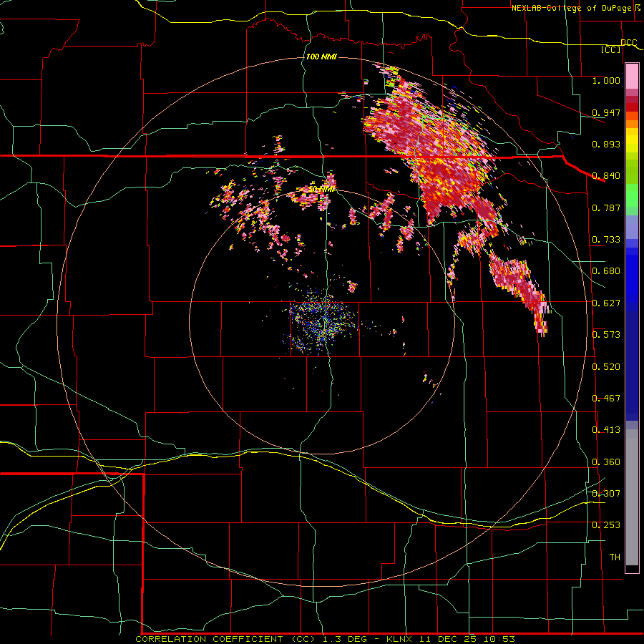Select the 0.680 legend value
Image resolution: width=644 pixels, height=644 pixels.
(x=606, y=271)
